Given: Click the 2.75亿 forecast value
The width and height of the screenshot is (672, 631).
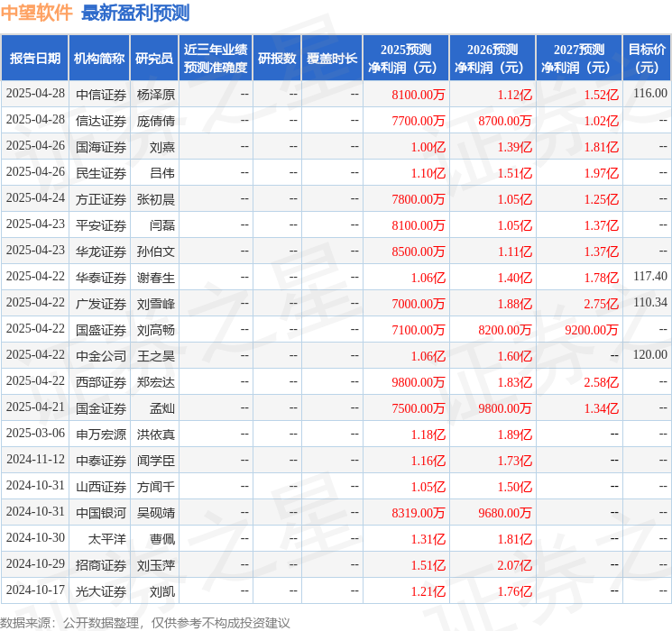Looking at the screenshot, I should point(601,304).
